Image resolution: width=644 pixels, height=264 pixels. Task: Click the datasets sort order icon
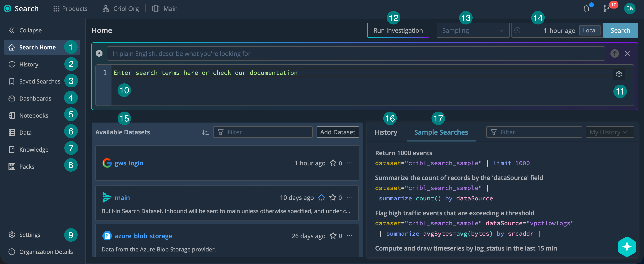tap(205, 132)
